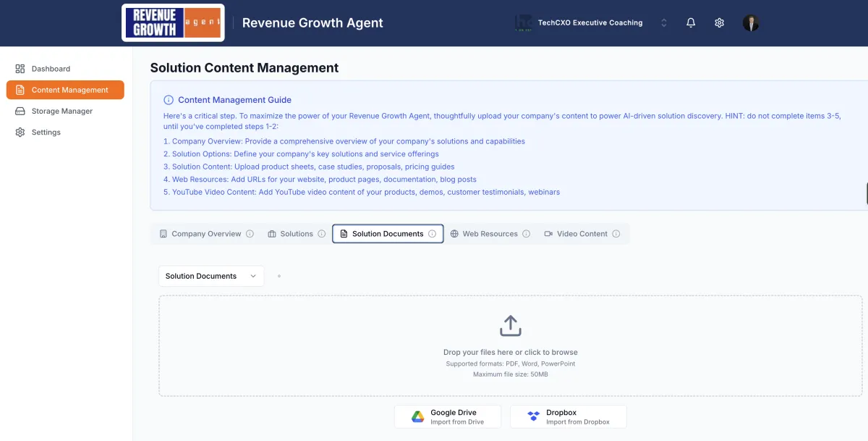This screenshot has height=441, width=868.
Task: Import from Dropbox button
Action: click(568, 416)
